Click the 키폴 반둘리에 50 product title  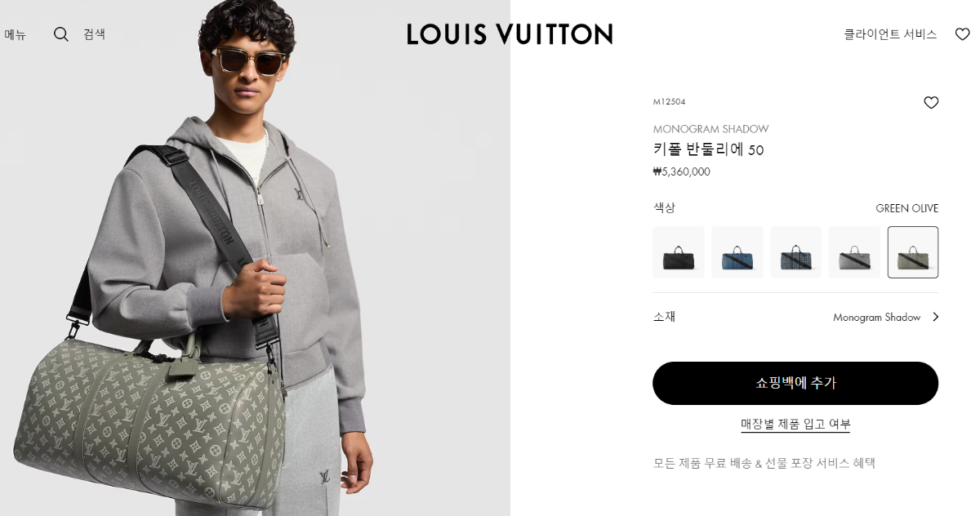click(708, 149)
